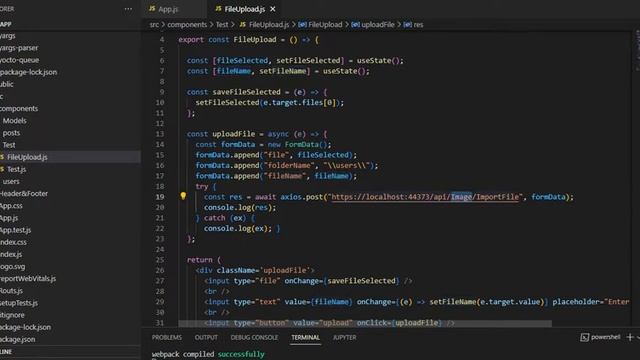Click the JS icon on App.js tab
640x360 pixels.
pyautogui.click(x=152, y=9)
